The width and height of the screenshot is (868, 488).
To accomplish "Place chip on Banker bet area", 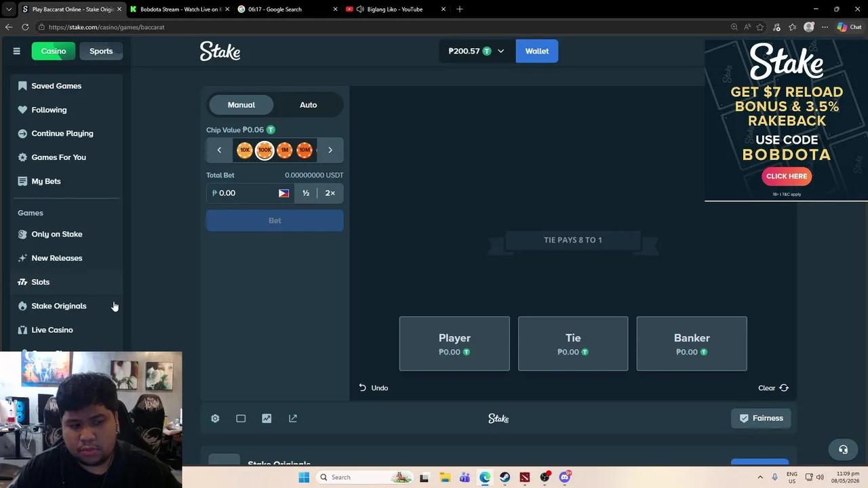I will (x=692, y=344).
